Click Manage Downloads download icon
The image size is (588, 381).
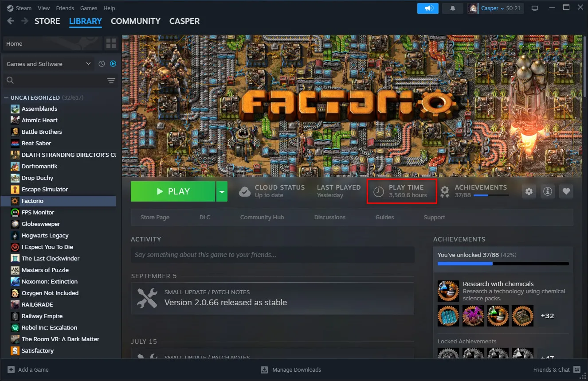(x=264, y=369)
